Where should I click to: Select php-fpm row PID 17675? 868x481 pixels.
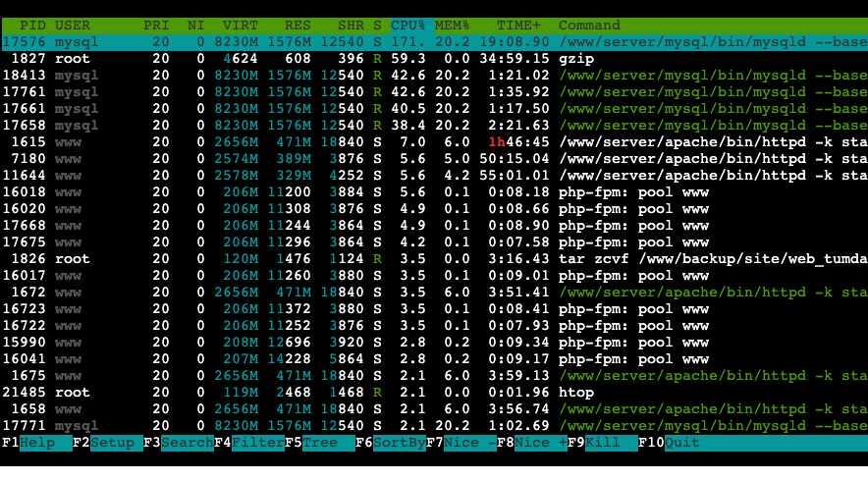tap(435, 242)
